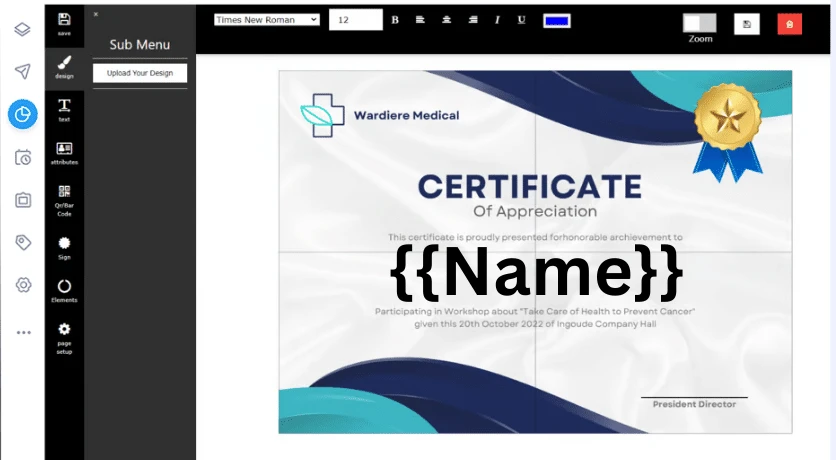Screen dimensions: 836x460
Task: Click the gold medal ribbon on certificate
Action: click(728, 131)
